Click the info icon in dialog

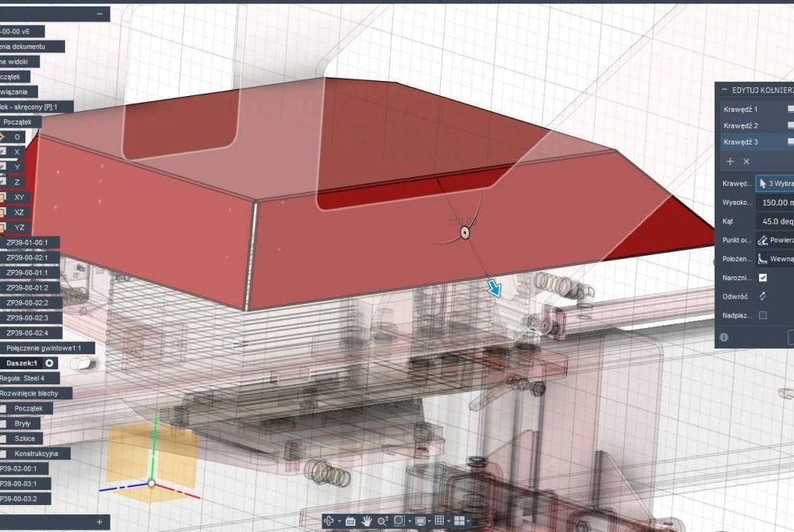[724, 337]
